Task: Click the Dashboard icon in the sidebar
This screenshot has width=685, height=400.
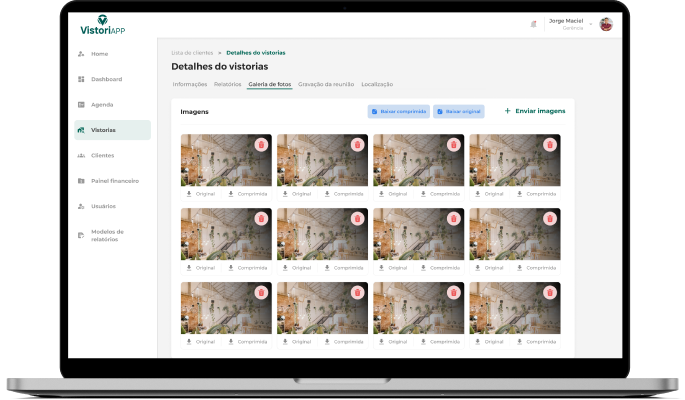Action: click(x=81, y=79)
